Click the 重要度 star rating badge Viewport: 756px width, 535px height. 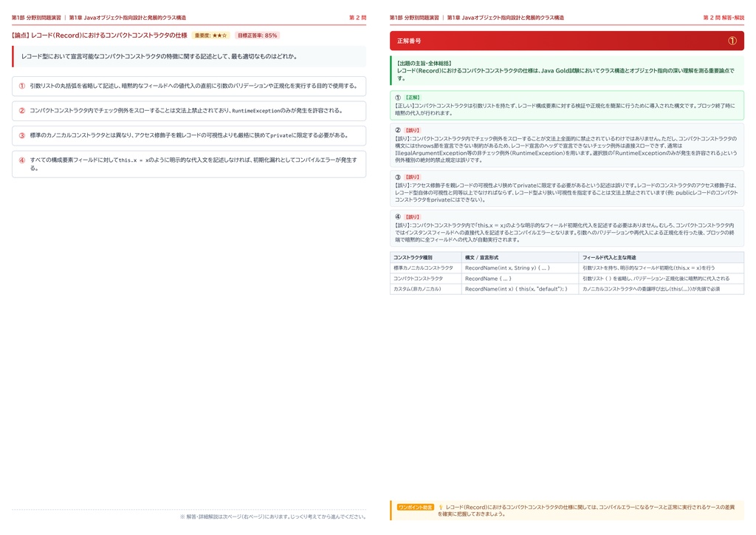tap(210, 35)
